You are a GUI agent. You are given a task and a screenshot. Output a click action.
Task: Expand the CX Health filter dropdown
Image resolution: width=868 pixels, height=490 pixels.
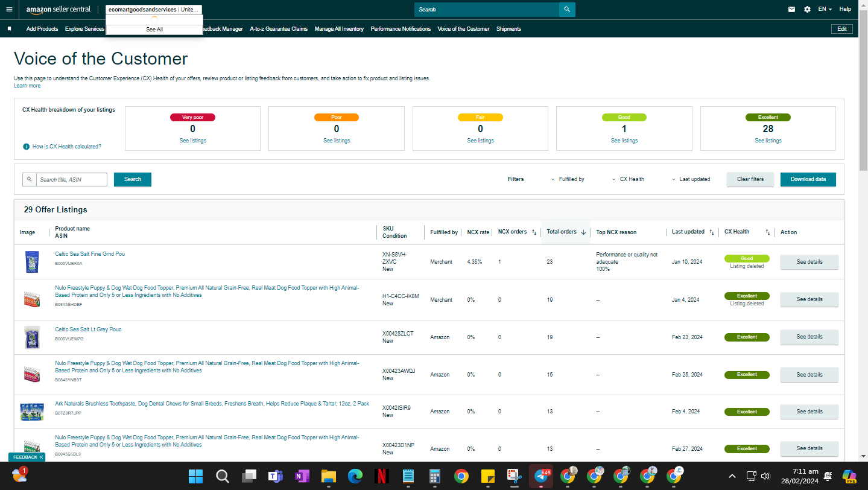click(628, 179)
